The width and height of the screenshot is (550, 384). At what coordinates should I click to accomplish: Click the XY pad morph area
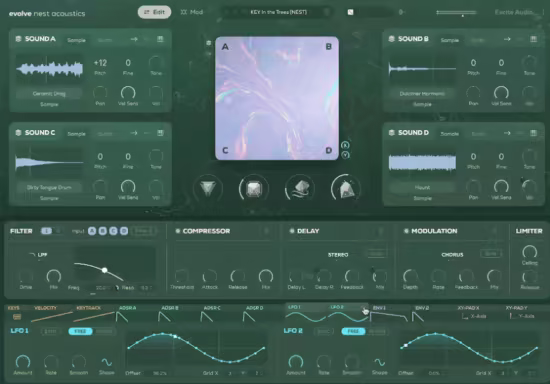coord(277,98)
